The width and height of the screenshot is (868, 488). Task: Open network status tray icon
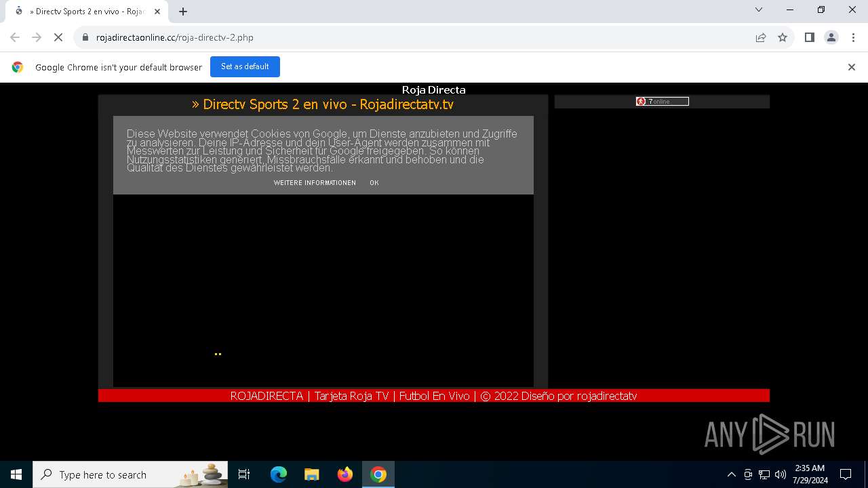[x=764, y=474]
